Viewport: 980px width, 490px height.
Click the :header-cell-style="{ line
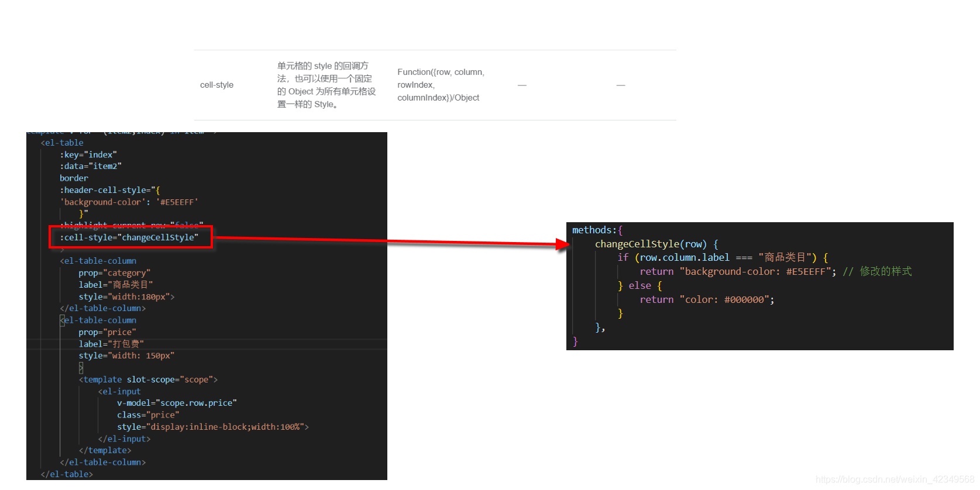tap(110, 190)
